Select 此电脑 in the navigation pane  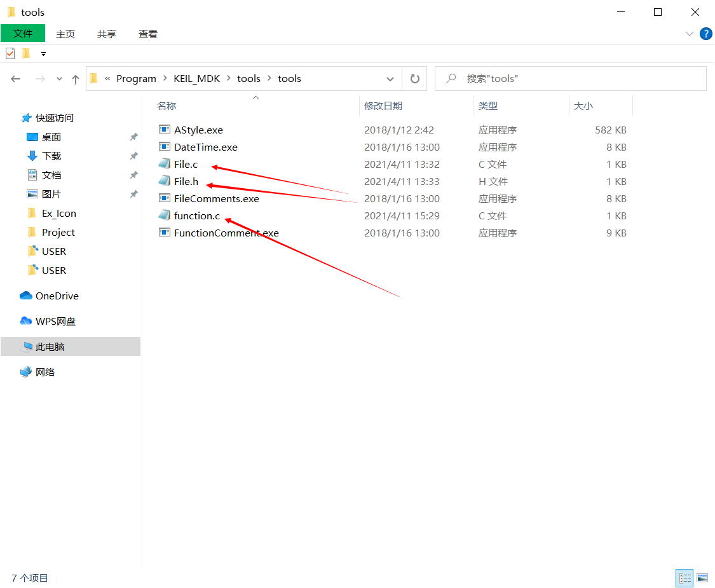pos(50,346)
